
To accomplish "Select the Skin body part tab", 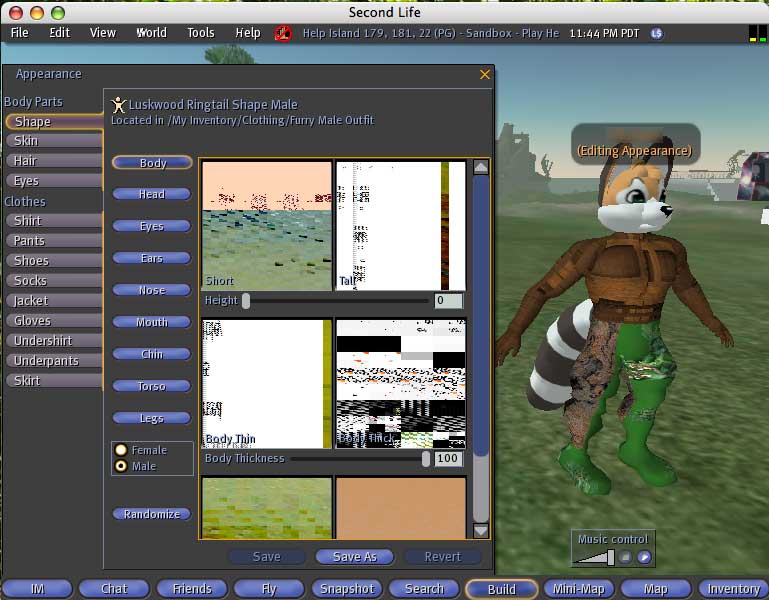I will coord(54,141).
